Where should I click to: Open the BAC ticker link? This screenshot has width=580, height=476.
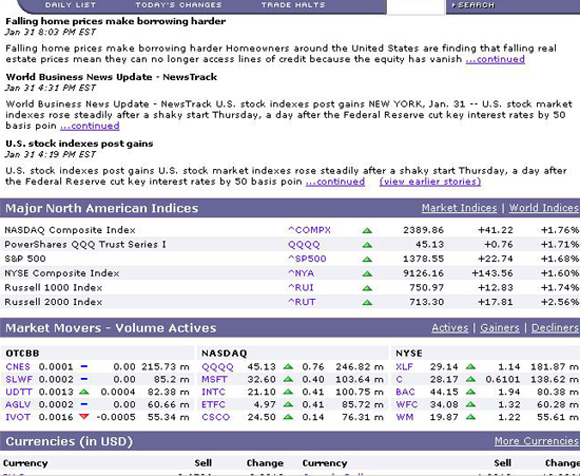click(x=405, y=392)
